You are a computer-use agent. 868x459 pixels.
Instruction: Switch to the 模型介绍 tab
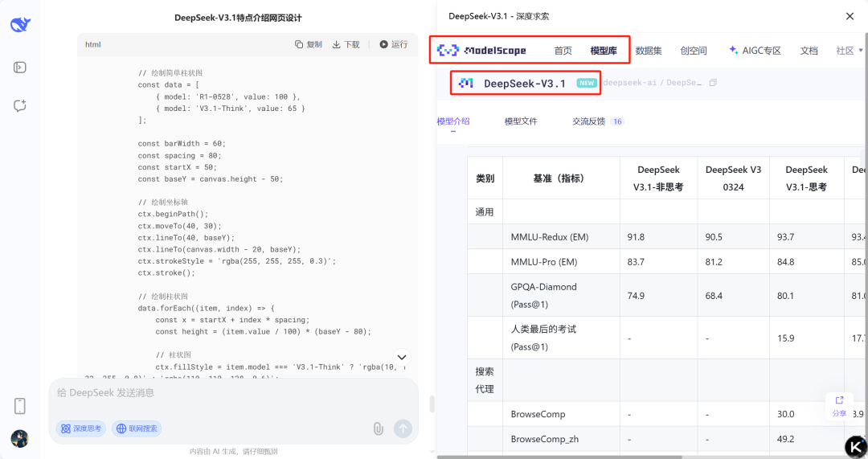(452, 121)
